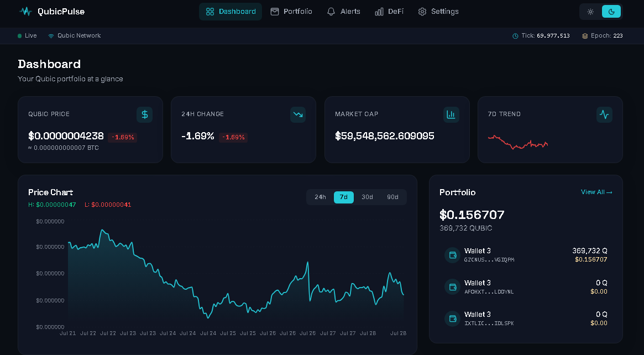Click the chart low value L: $0.00000041
Viewport: 644px width, 355px height.
click(108, 205)
